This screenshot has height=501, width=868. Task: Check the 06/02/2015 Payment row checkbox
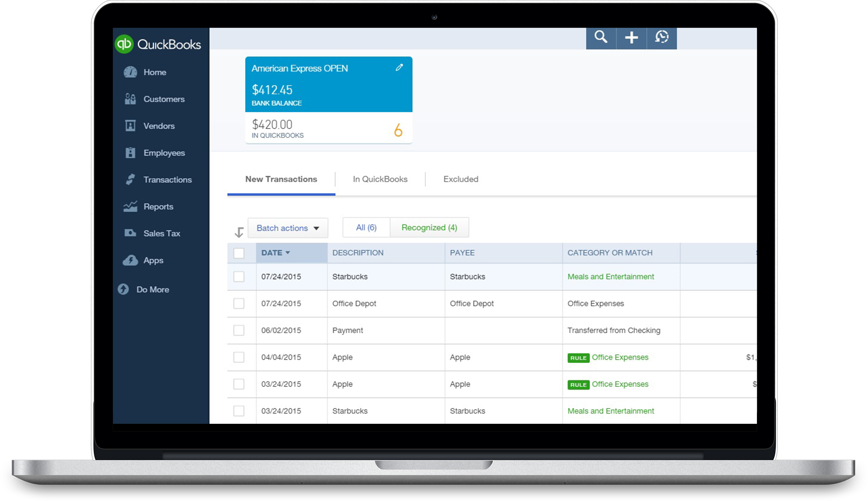(x=239, y=331)
